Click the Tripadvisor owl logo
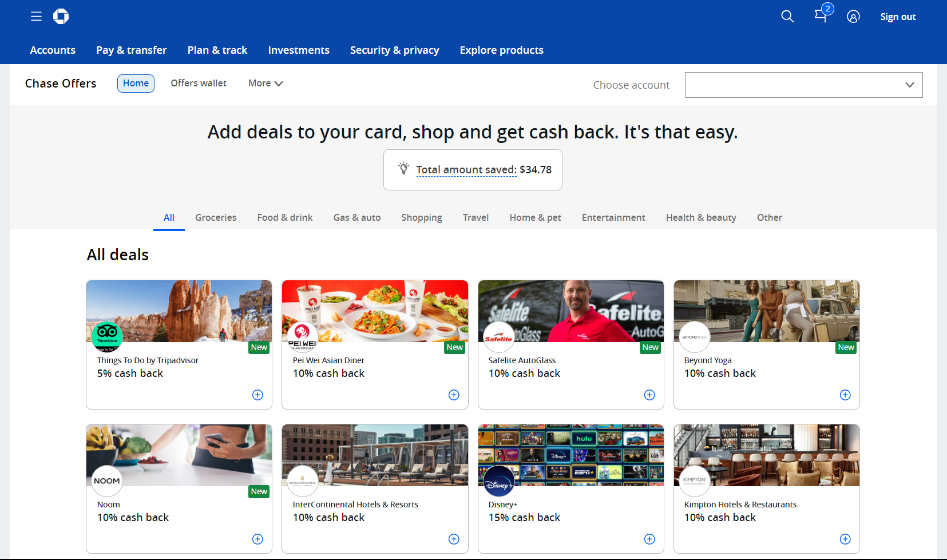Screen dimensions: 947x560 (x=107, y=336)
